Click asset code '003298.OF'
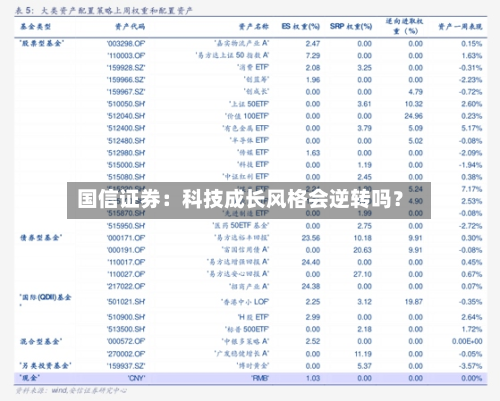Image resolution: width=500 pixels, height=401 pixels. click(126, 44)
